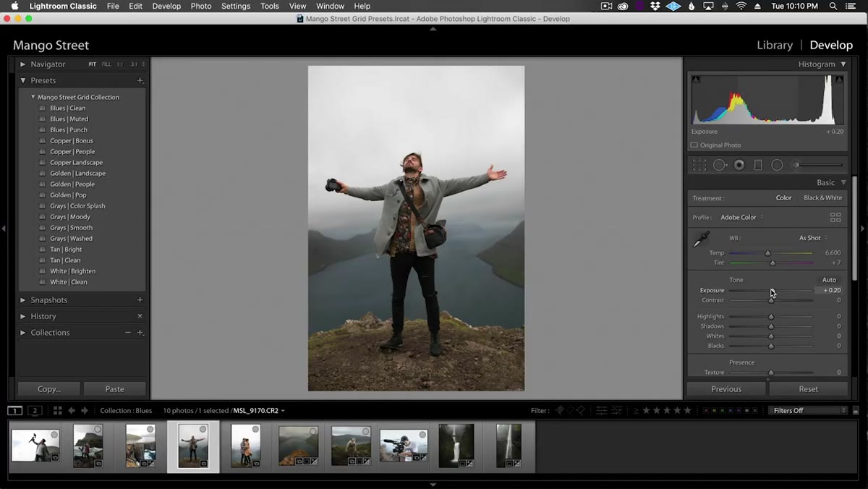
Task: Toggle shadow clipping indicator in histogram
Action: (696, 80)
